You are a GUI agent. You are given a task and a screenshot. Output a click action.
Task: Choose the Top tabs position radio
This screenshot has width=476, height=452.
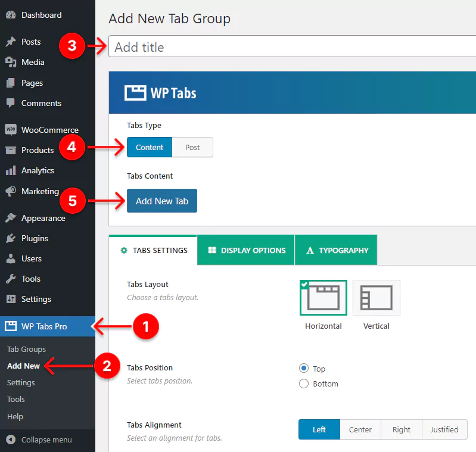304,368
